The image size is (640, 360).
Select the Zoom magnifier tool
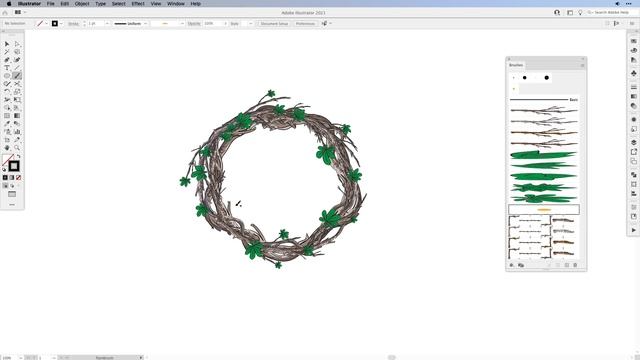pos(17,148)
